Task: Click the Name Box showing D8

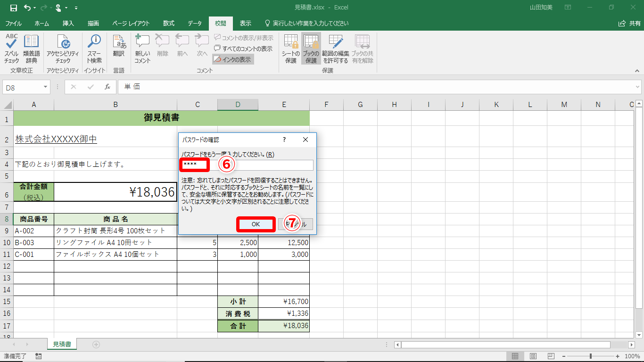Action: click(x=23, y=87)
